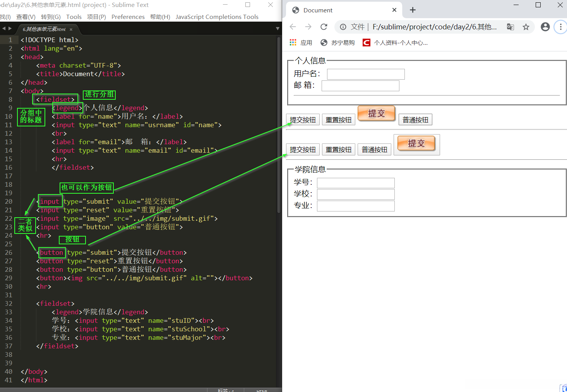Open the Preferences menu in Sublime Text

128,17
